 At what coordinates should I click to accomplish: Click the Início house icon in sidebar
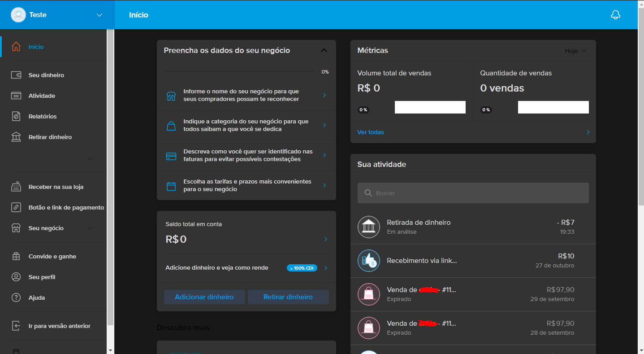16,47
